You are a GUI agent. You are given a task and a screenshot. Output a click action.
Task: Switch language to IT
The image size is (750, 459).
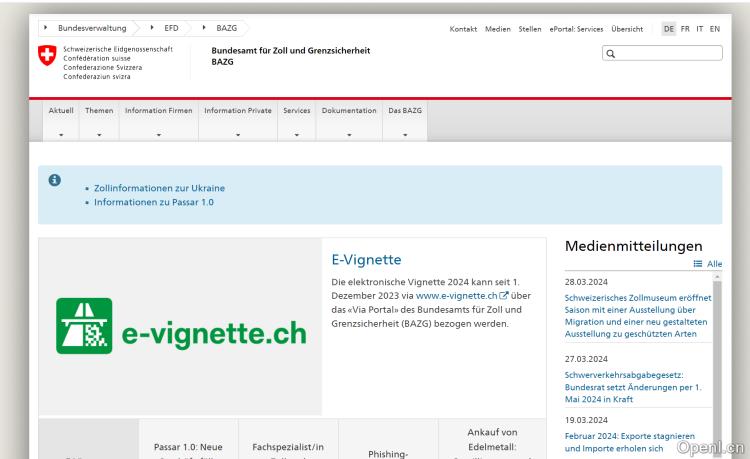coord(700,28)
